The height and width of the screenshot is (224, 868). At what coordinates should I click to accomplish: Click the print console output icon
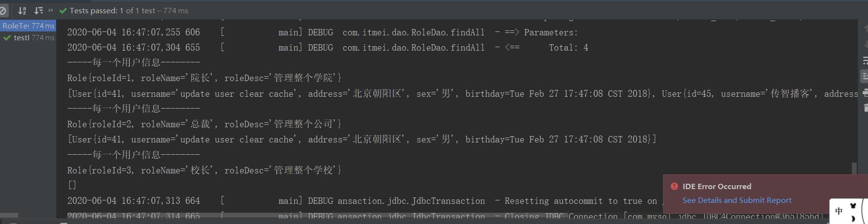tap(865, 92)
